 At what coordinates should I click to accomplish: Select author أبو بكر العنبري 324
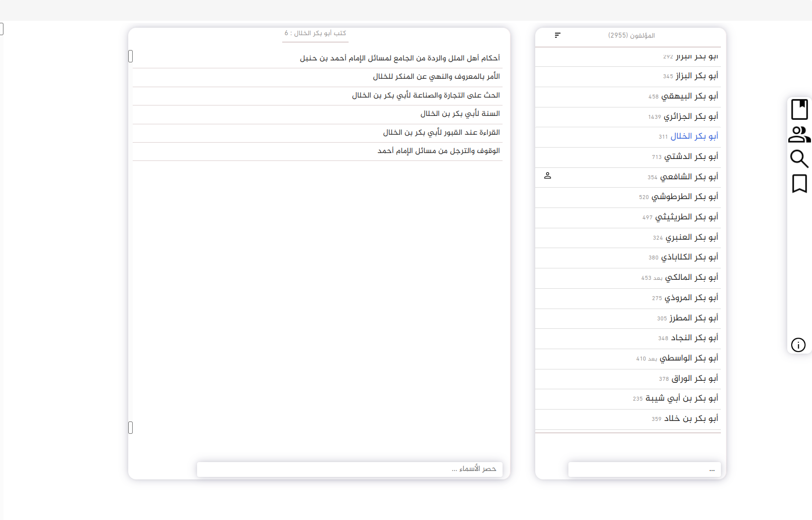(628, 238)
